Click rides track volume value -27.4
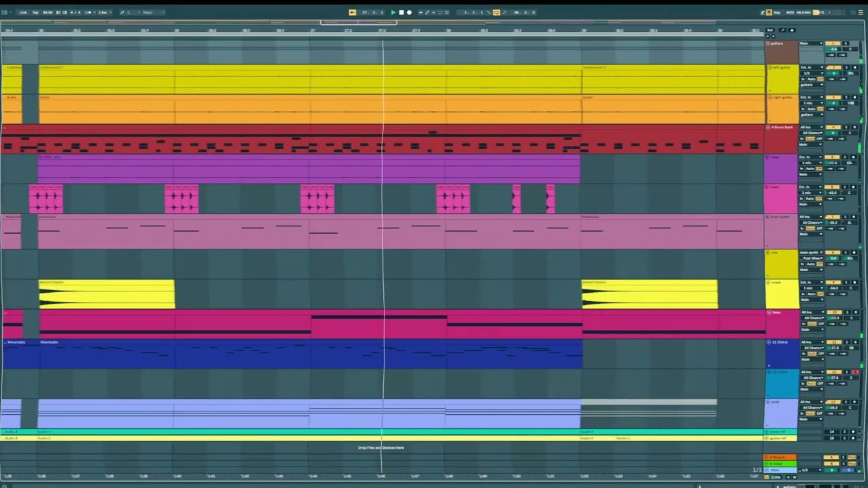Image resolution: width=868 pixels, height=488 pixels. pos(833,163)
